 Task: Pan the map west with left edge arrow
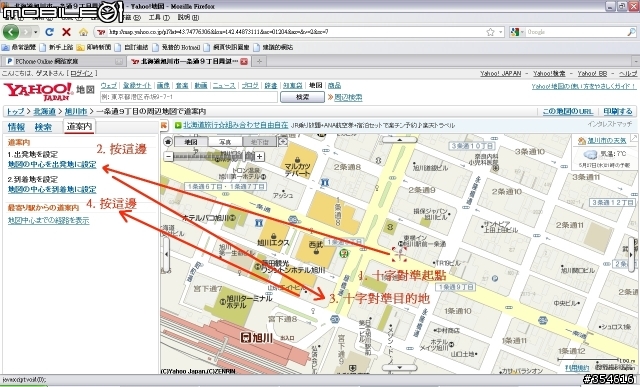(x=166, y=254)
